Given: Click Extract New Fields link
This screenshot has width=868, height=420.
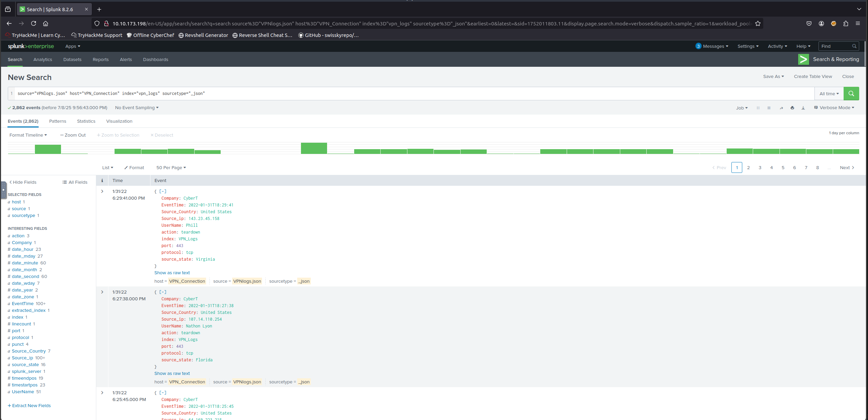Looking at the screenshot, I should point(29,405).
